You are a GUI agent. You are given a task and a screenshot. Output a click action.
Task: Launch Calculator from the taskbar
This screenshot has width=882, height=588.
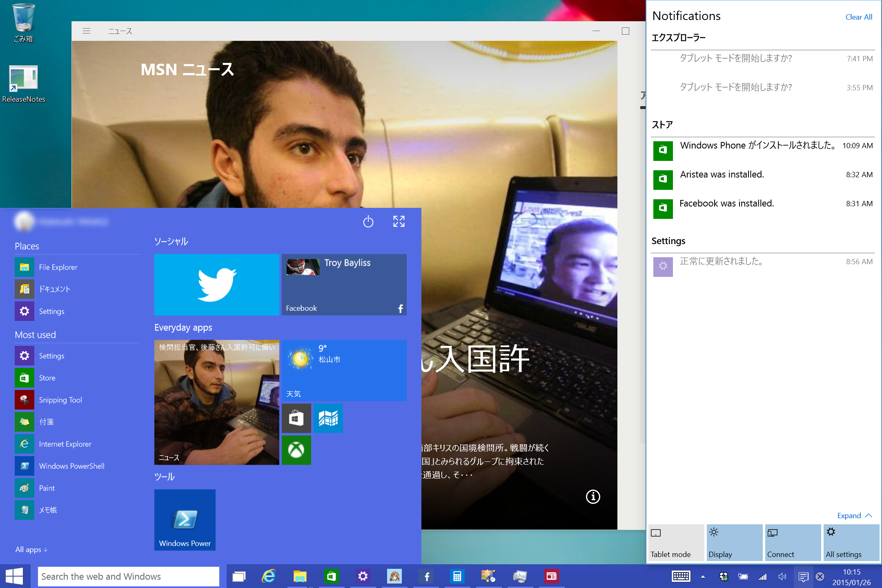click(x=457, y=576)
